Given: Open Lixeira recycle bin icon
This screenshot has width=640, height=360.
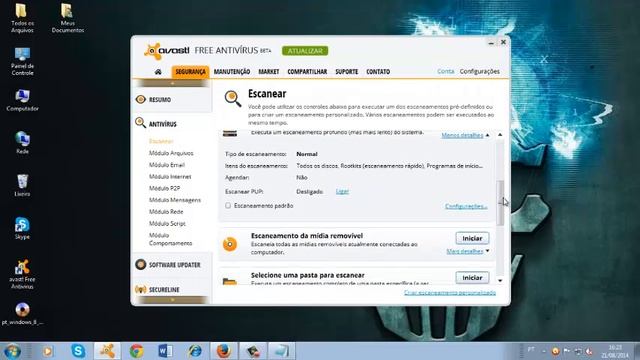Looking at the screenshot, I should click(x=22, y=186).
